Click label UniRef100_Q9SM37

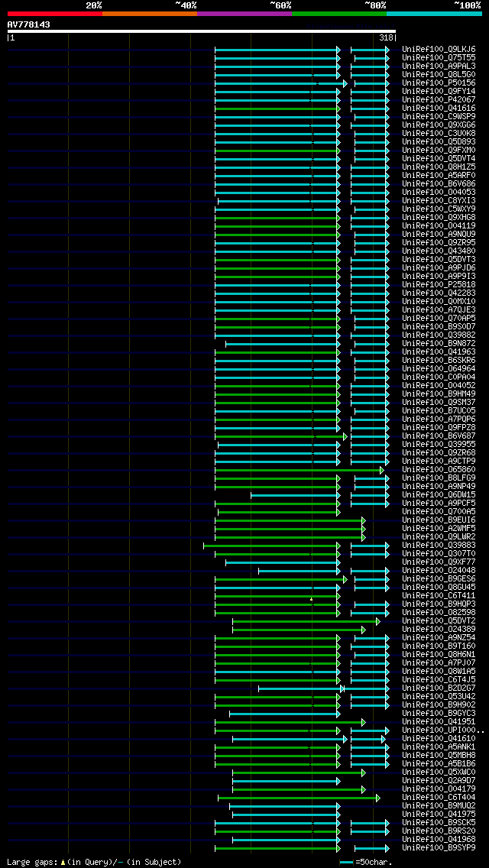(439, 402)
